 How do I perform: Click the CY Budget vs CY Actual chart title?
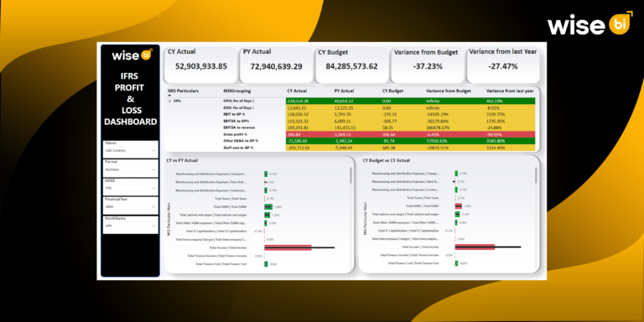coord(386,161)
